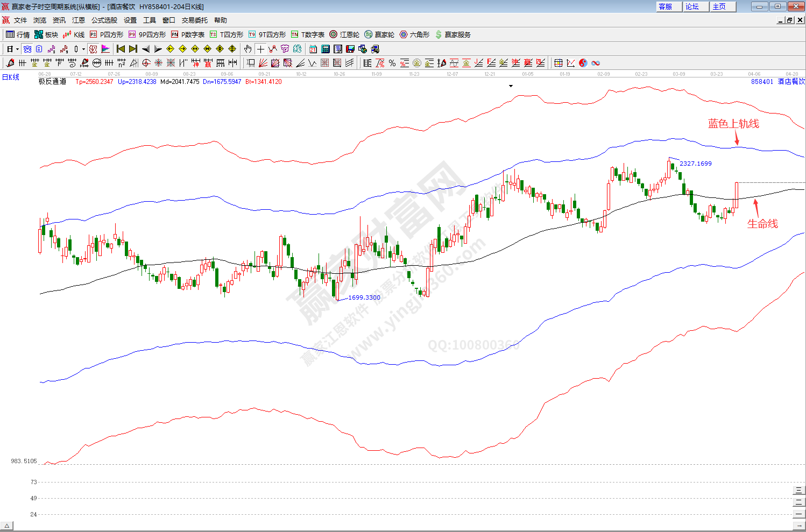Click the red floppy disk save icon
806x532 pixels.
pos(350,49)
